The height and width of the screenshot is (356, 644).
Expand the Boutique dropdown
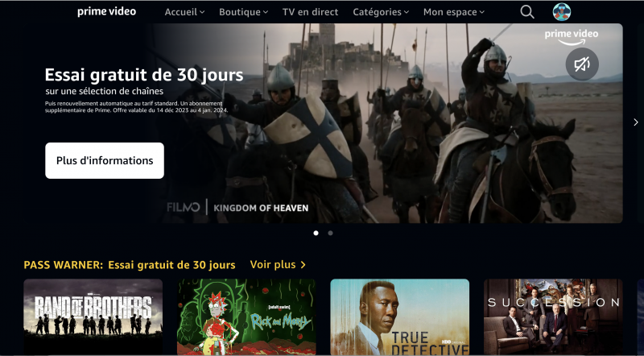pyautogui.click(x=244, y=12)
